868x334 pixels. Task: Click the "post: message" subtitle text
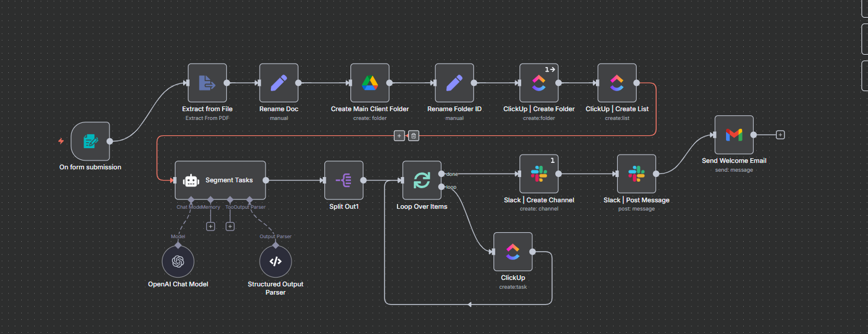[x=637, y=209]
